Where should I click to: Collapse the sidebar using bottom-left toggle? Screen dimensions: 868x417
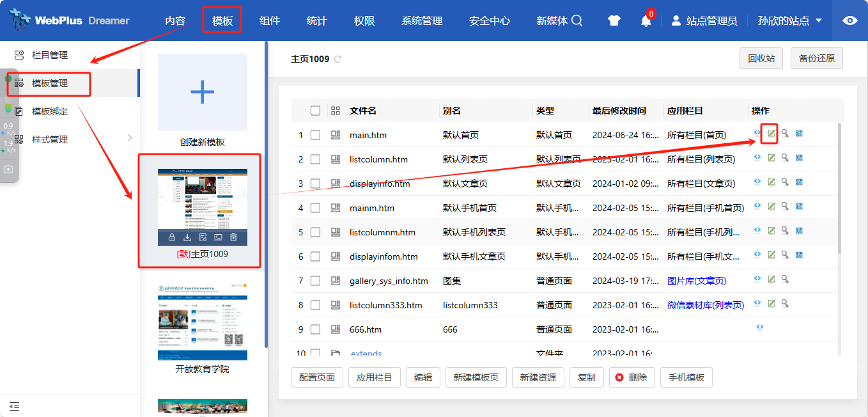14,406
